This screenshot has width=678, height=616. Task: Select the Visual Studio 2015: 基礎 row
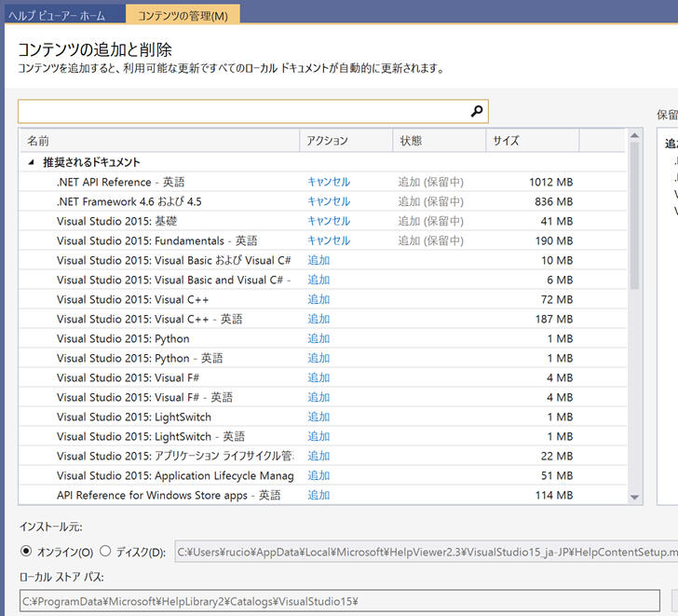pyautogui.click(x=322, y=221)
